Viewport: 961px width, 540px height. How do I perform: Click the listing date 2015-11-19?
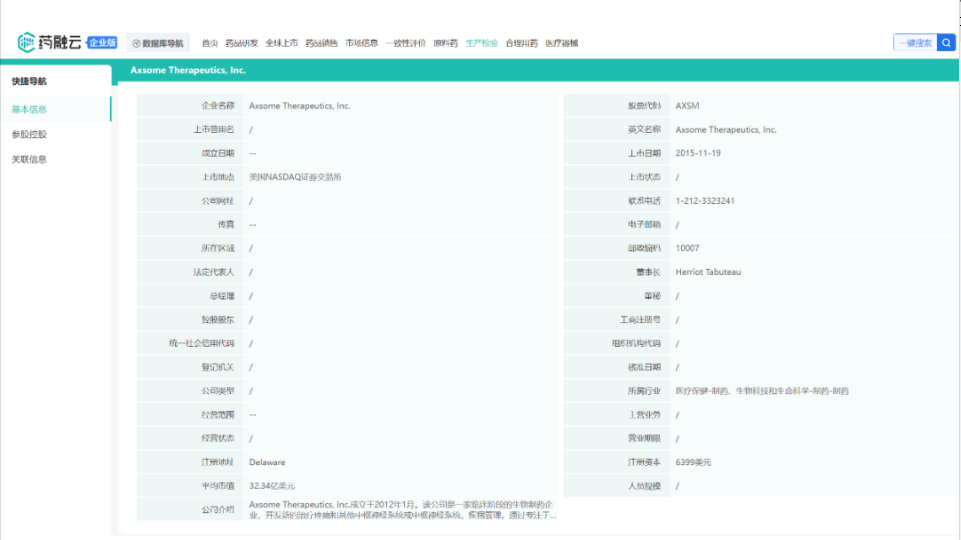[x=698, y=153]
